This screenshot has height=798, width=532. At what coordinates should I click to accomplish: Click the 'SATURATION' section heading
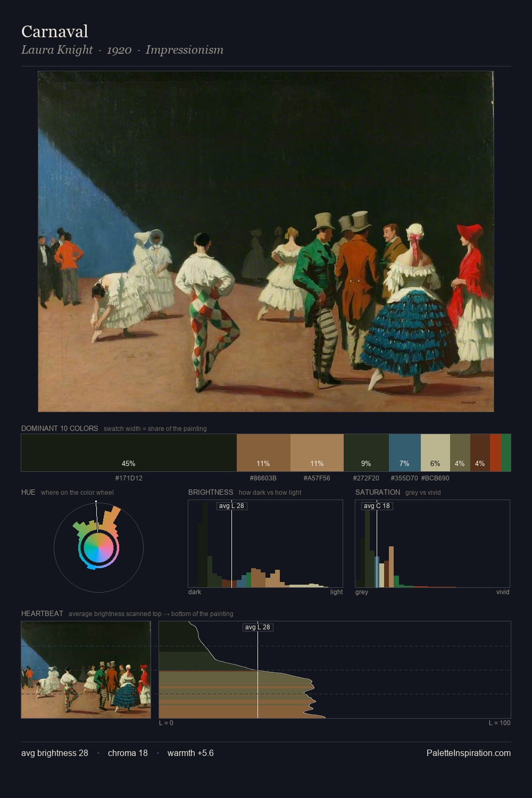[378, 492]
